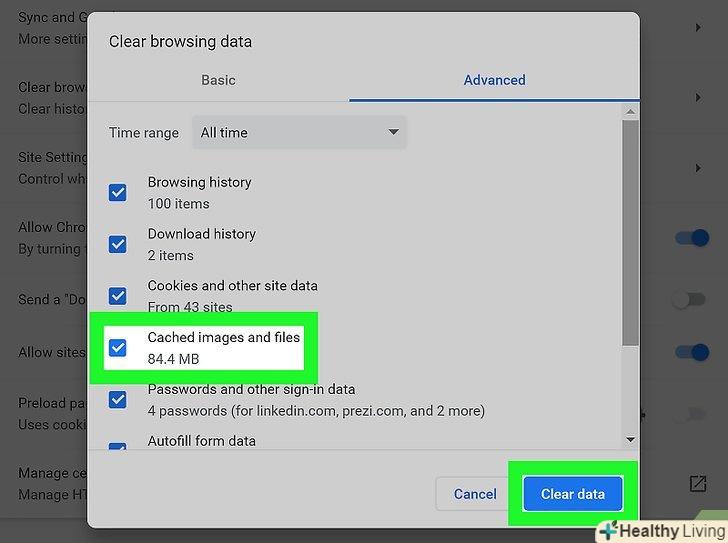This screenshot has width=728, height=543.
Task: Open the Time range dropdown
Action: coord(299,132)
